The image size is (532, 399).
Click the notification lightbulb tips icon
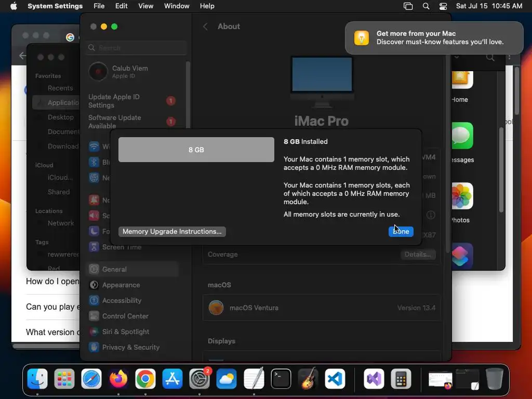362,37
